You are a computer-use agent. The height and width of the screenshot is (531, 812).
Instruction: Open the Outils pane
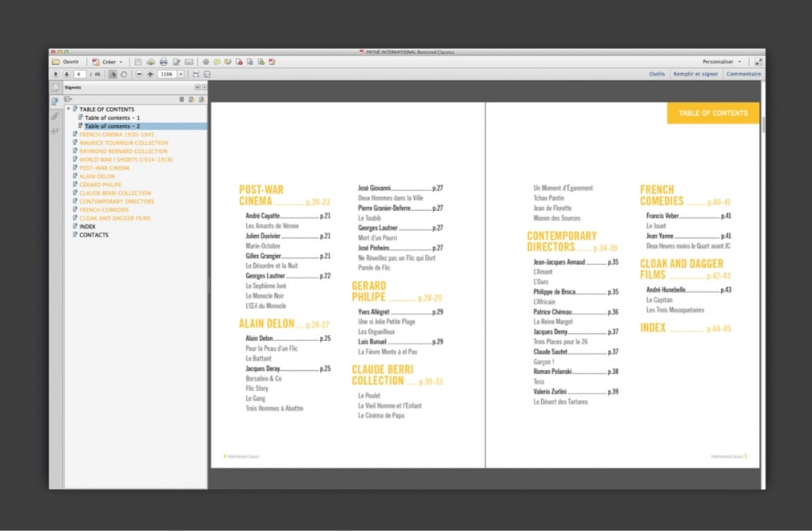[x=657, y=74]
